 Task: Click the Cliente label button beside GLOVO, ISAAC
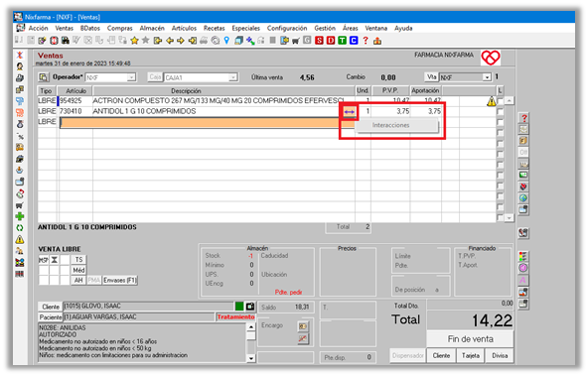[x=51, y=307]
